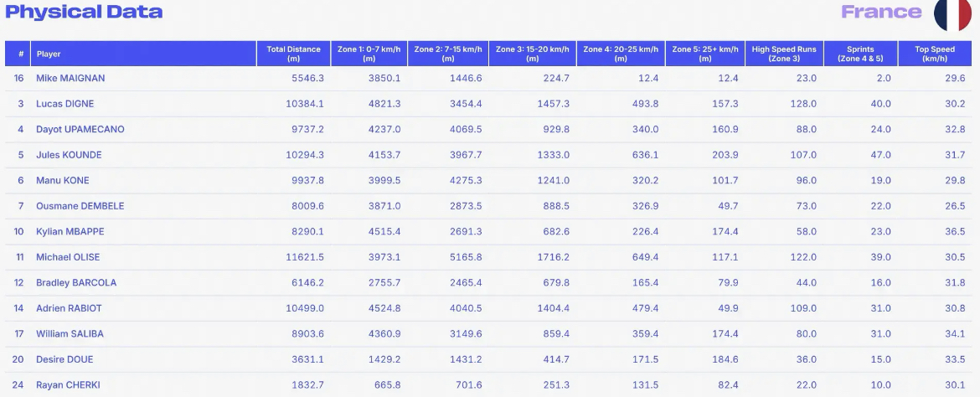
Task: Open Kylian MBAPPE player row
Action: coord(488,231)
